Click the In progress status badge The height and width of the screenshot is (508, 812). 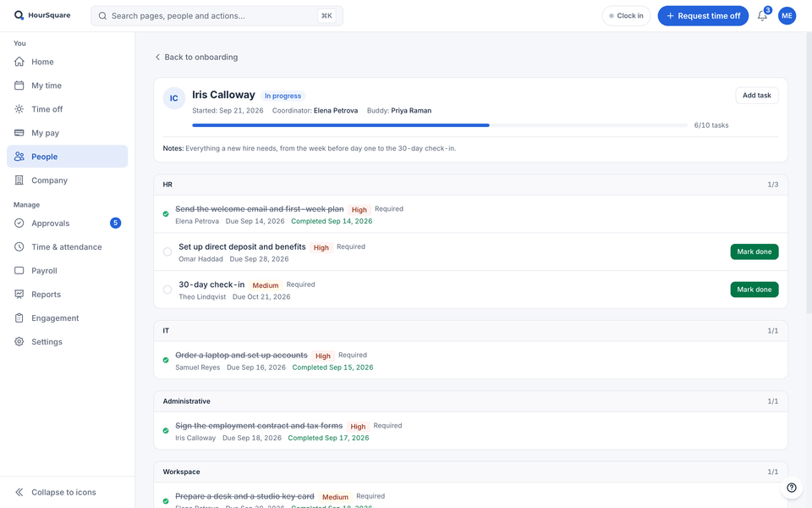tap(283, 96)
